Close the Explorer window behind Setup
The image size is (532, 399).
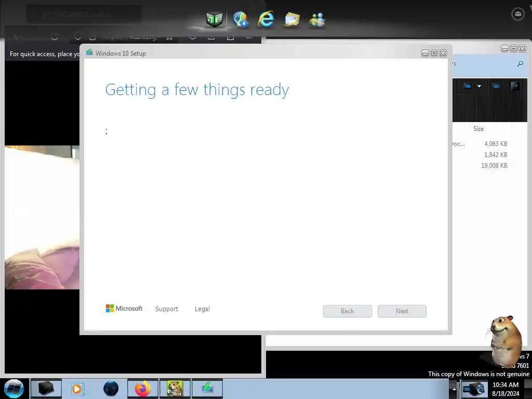[523, 49]
